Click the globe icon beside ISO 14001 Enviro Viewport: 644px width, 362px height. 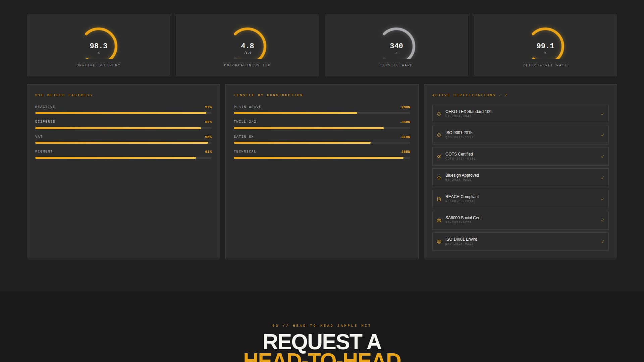tap(439, 242)
